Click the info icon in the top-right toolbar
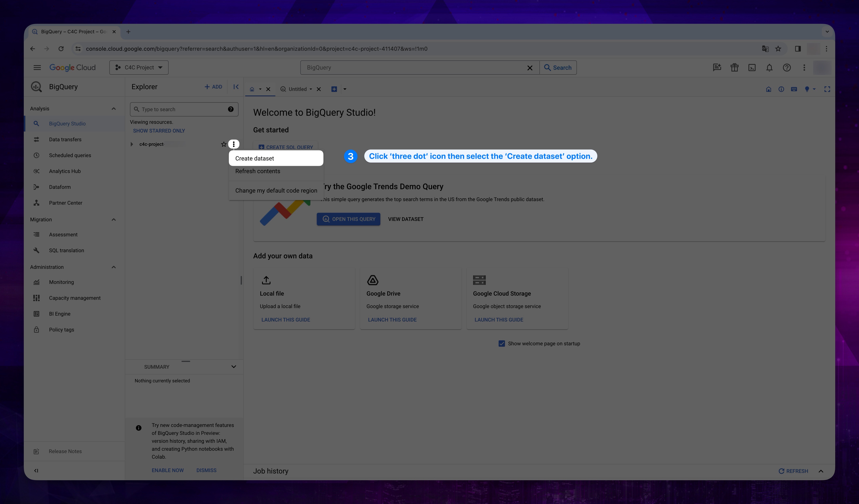Viewport: 859px width, 504px height. pyautogui.click(x=781, y=89)
